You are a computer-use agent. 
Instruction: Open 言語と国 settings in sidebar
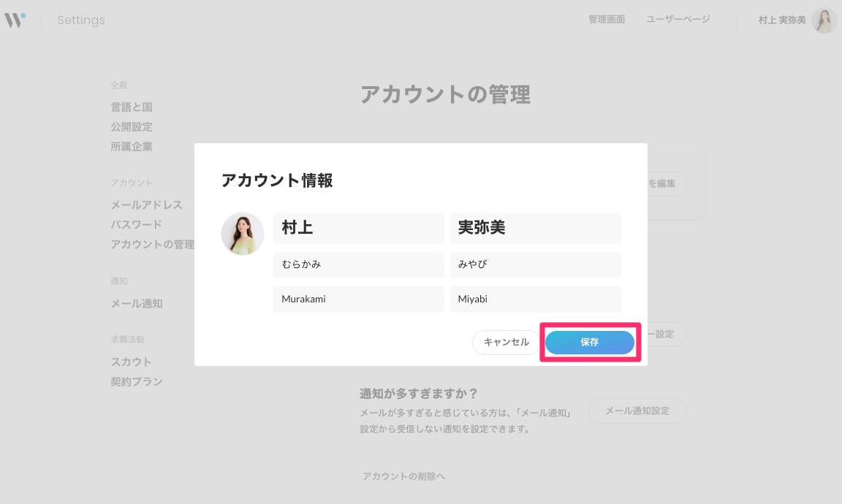(x=132, y=107)
